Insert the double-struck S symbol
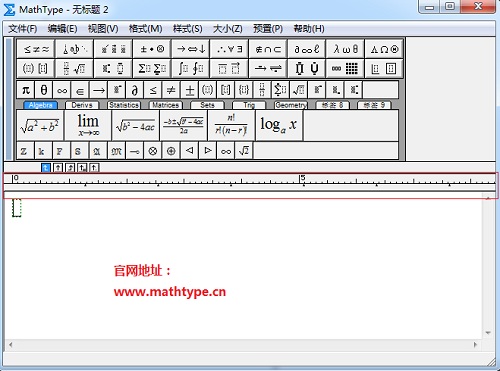 coord(78,151)
